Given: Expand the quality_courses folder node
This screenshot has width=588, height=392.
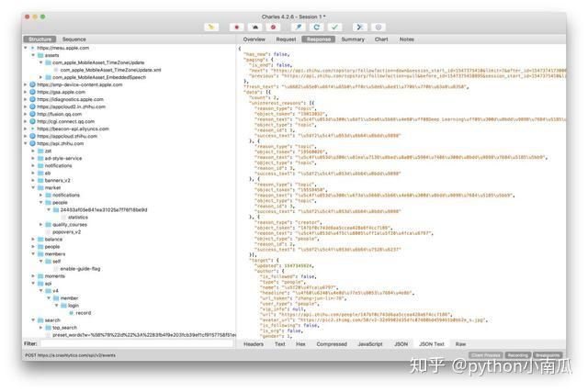Looking at the screenshot, I should click(x=40, y=225).
